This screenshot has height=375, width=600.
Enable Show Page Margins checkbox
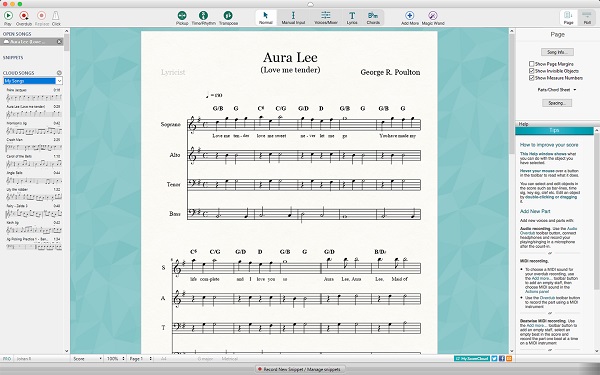point(532,64)
